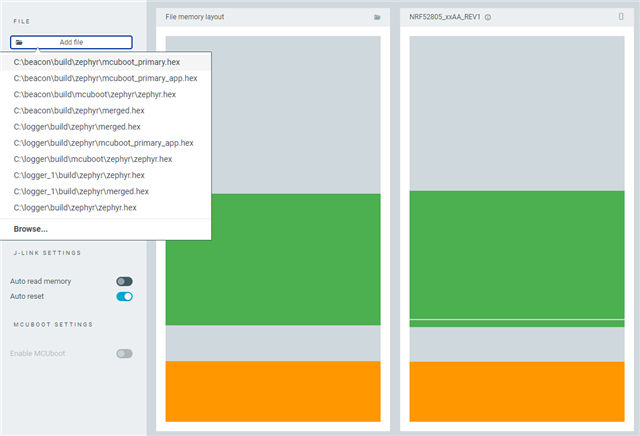Choose C:\logger\build\zephyr\merged.hex file

[106, 127]
